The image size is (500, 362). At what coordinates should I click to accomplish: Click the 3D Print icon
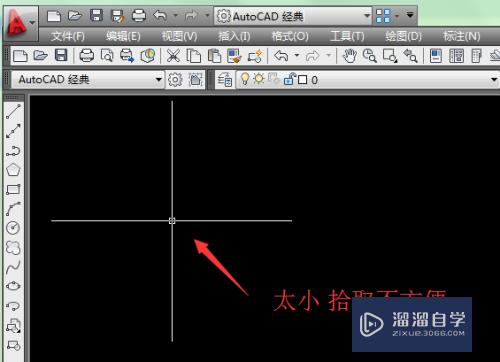148,56
